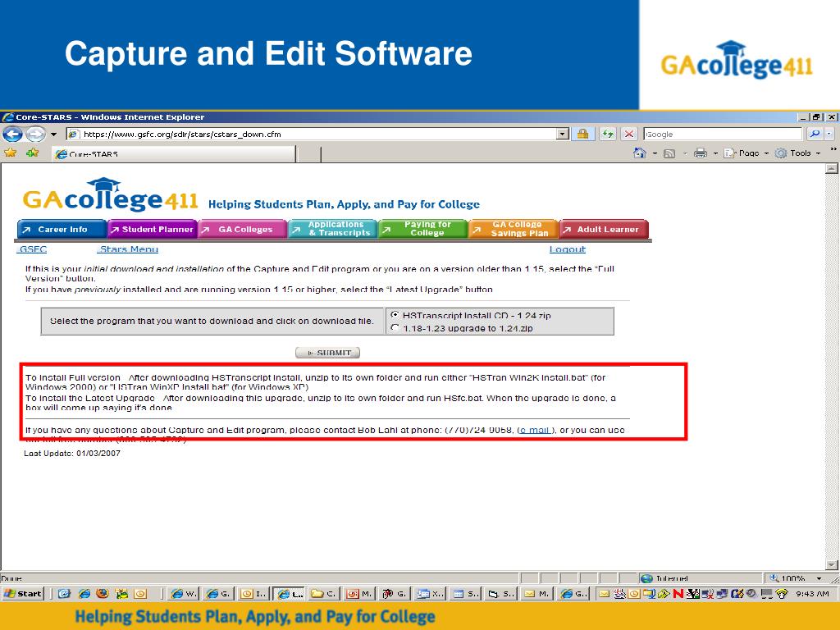This screenshot has height=630, width=840.
Task: Open the Paying for College tab
Action: click(422, 229)
